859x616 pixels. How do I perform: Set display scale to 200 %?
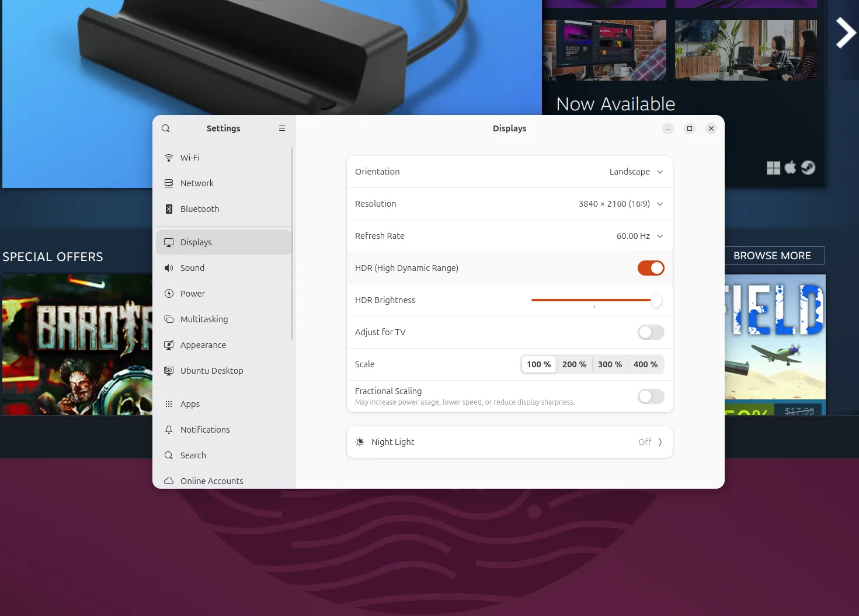pyautogui.click(x=574, y=364)
